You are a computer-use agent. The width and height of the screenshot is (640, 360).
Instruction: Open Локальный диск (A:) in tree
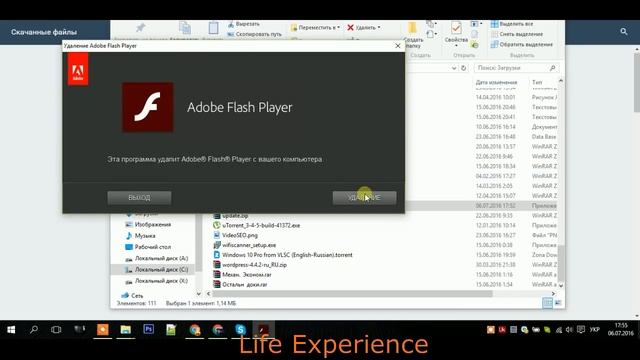[157, 258]
